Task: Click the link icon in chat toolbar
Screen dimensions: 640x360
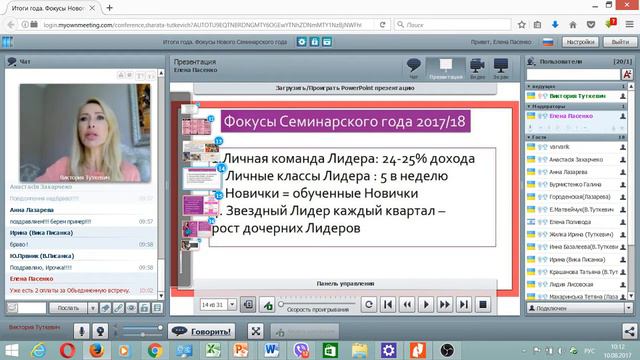Action: (118, 308)
